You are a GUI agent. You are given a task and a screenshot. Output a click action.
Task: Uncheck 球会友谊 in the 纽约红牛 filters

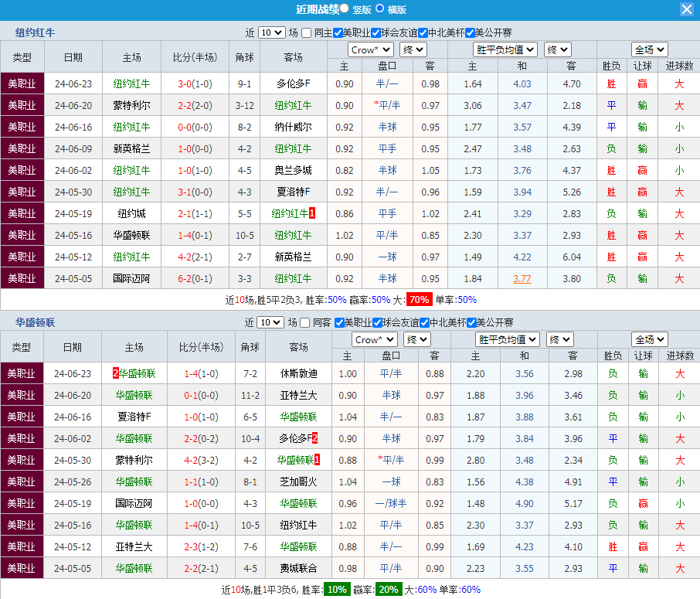[376, 33]
